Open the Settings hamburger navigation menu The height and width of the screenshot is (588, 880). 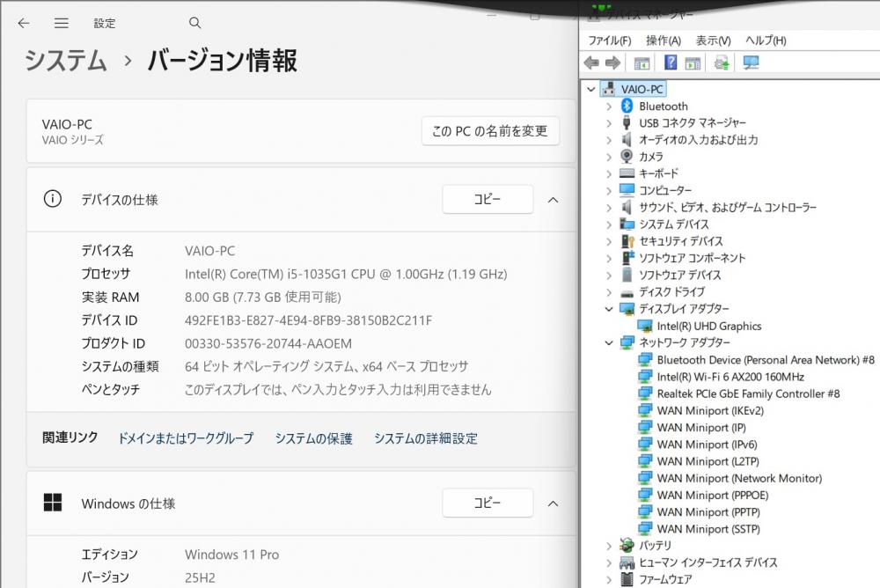pyautogui.click(x=62, y=23)
